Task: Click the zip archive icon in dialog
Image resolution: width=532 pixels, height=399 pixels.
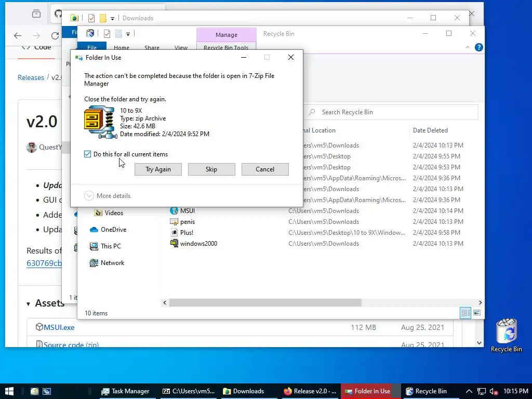Action: click(x=101, y=122)
